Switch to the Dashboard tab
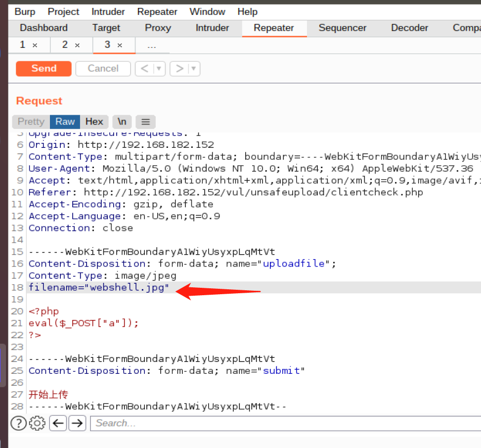Screen dimensions: 481x448 tap(44, 28)
